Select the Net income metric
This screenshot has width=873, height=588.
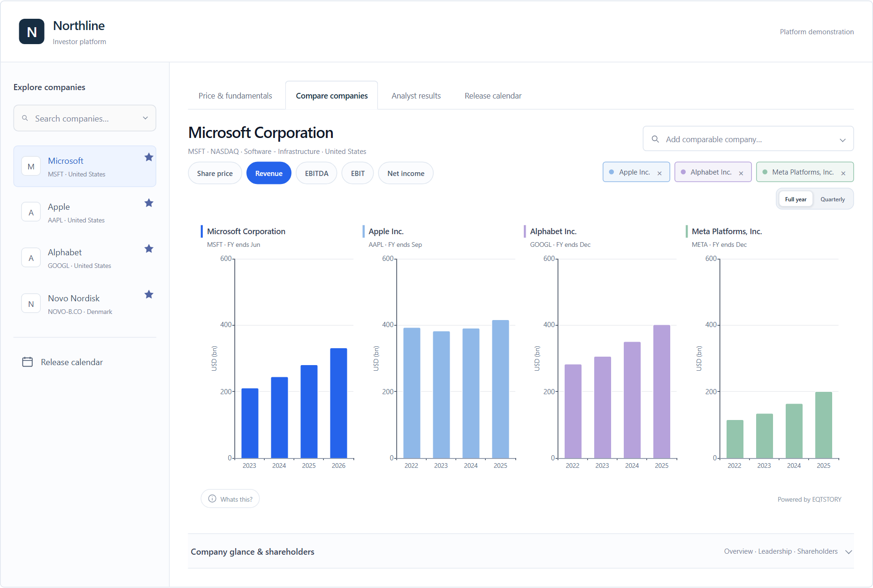pyautogui.click(x=406, y=173)
